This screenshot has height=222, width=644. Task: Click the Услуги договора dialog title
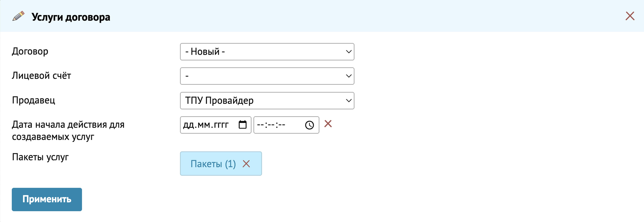pos(71,17)
